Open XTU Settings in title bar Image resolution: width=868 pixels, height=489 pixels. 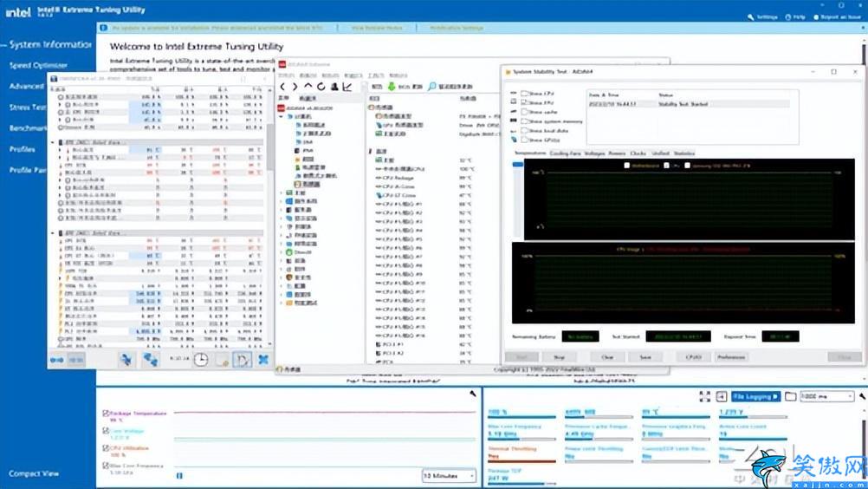coord(763,17)
